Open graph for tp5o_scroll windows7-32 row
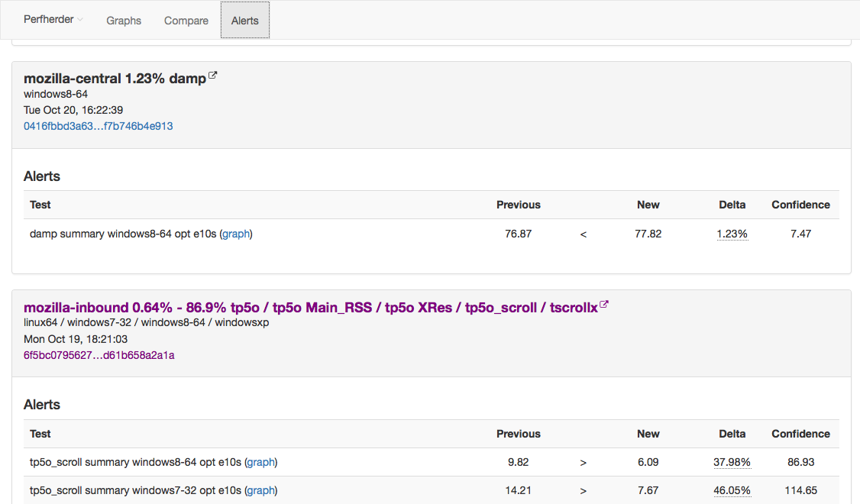Image resolution: width=860 pixels, height=504 pixels. 260,490
